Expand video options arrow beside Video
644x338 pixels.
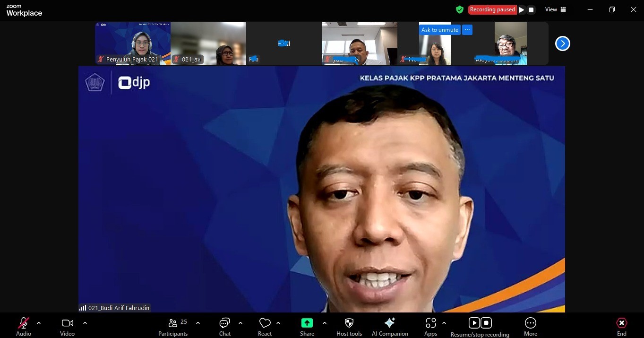[85, 323]
